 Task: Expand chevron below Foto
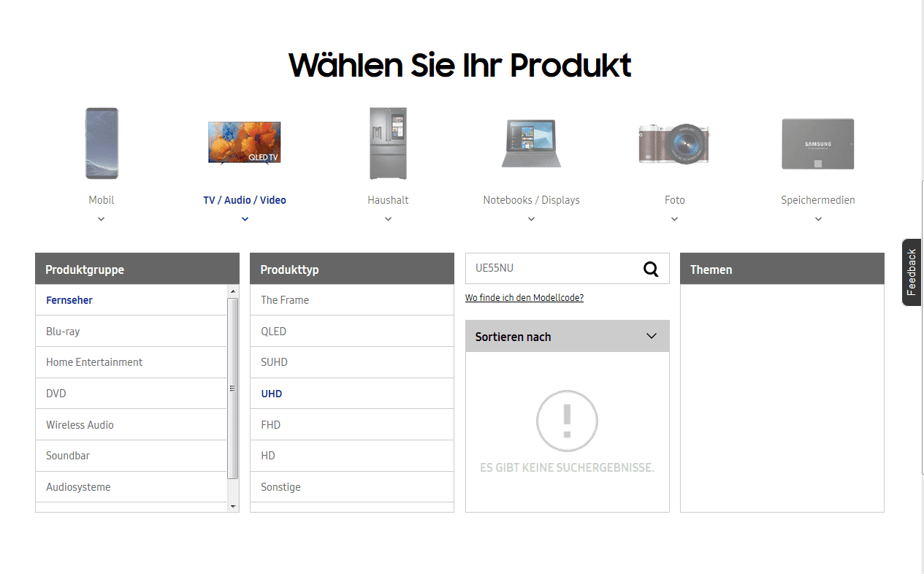pos(674,219)
